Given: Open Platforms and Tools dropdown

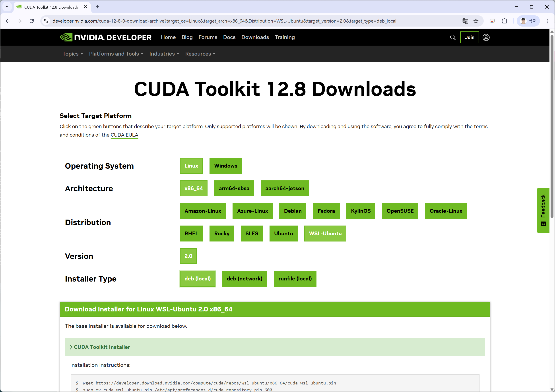Looking at the screenshot, I should (116, 54).
